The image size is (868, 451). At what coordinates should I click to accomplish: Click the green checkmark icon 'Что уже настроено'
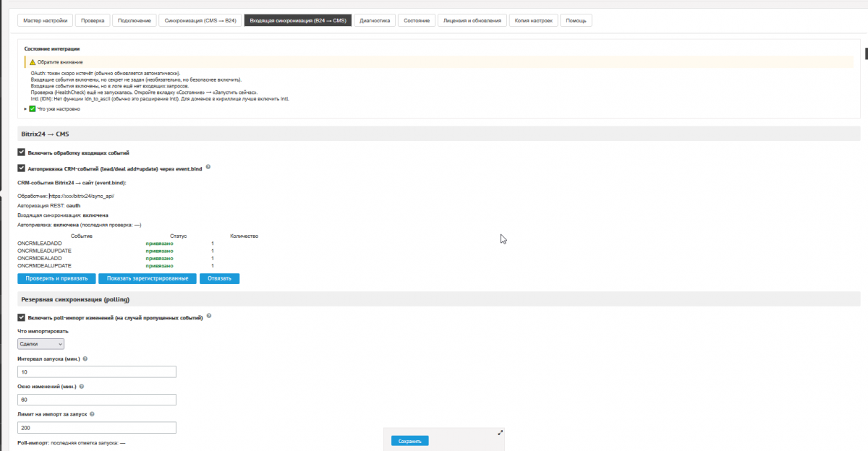click(33, 108)
